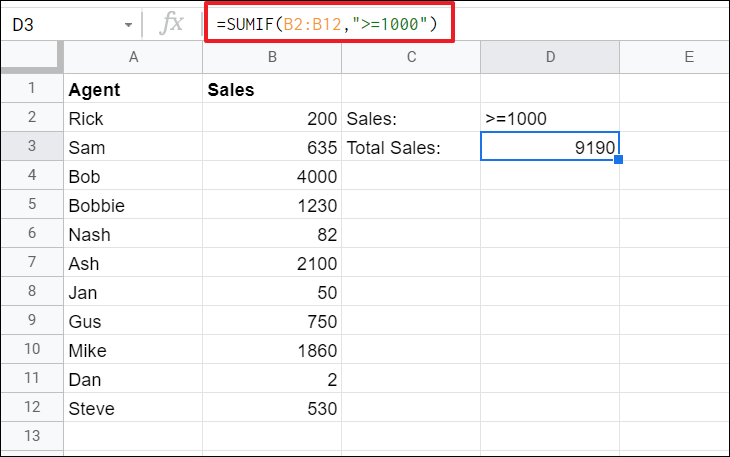Screen dimensions: 730x457
Task: Select column A header
Action: tap(133, 58)
